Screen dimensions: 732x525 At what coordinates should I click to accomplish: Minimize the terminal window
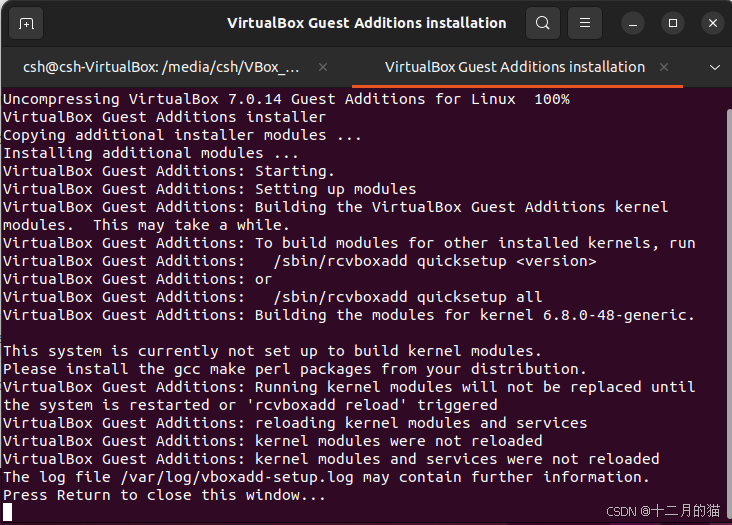pos(633,23)
